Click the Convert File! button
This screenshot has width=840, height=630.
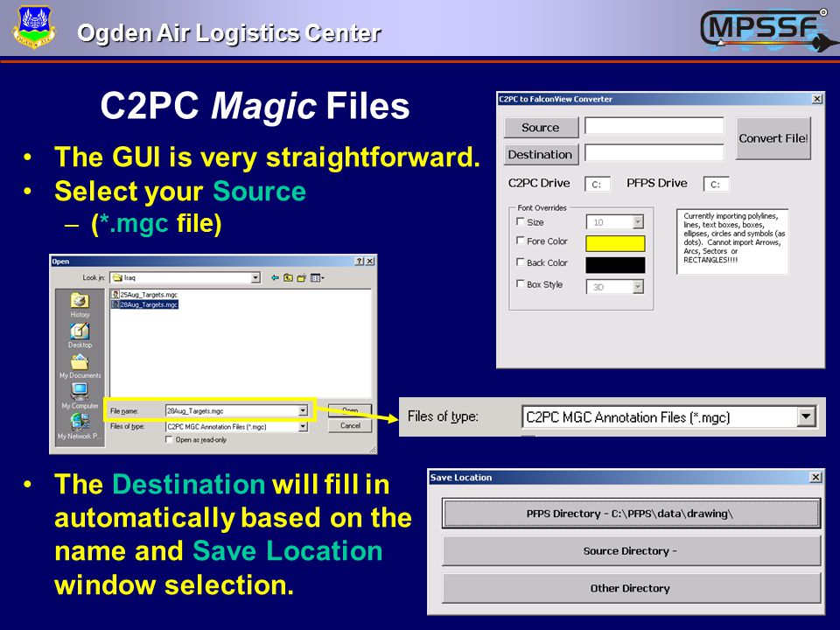[773, 138]
